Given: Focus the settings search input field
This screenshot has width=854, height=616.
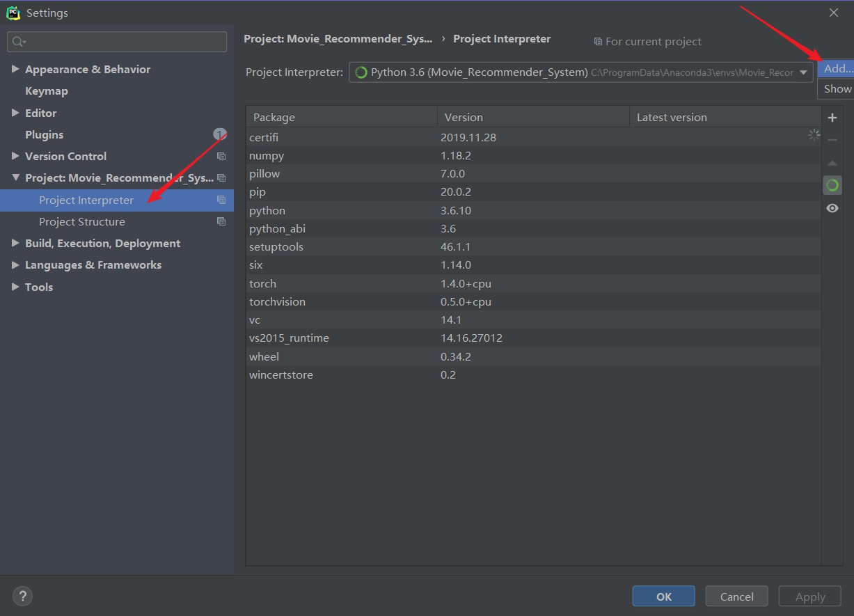Looking at the screenshot, I should [x=117, y=42].
